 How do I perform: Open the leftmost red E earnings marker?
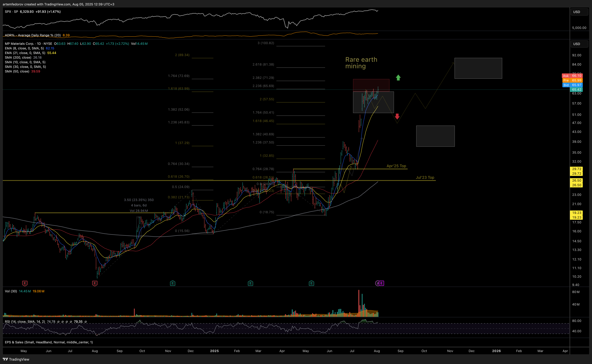[25, 283]
